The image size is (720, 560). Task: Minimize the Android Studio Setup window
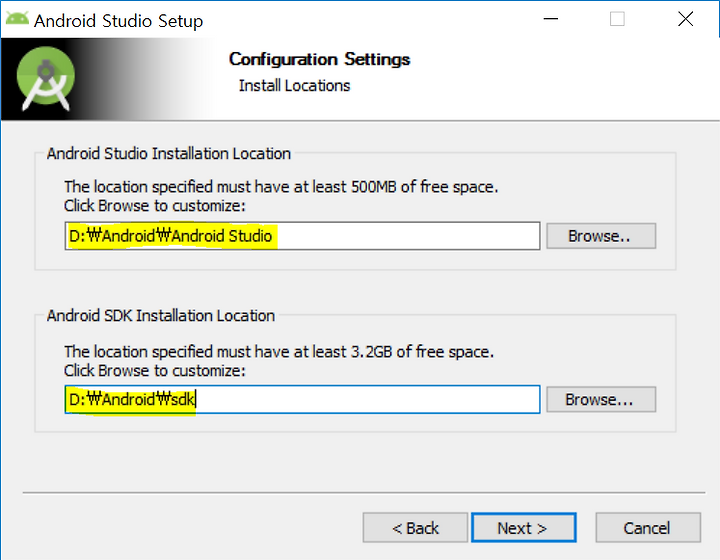551,19
